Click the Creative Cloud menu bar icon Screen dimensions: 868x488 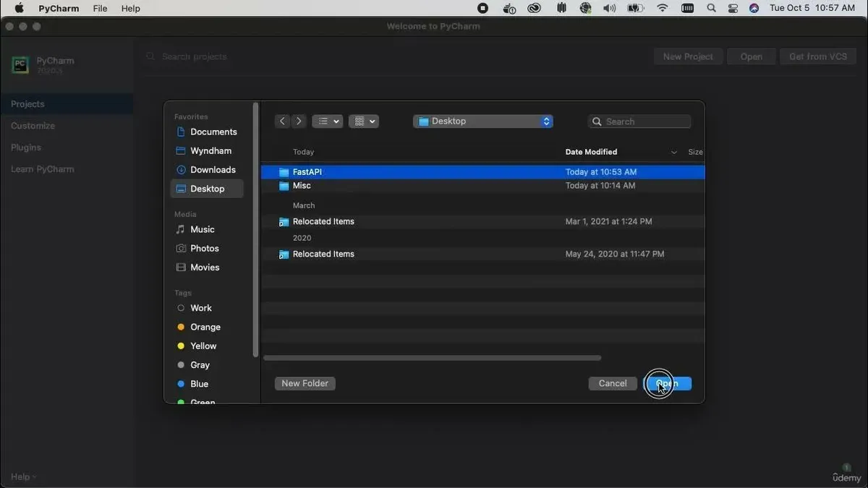(535, 8)
